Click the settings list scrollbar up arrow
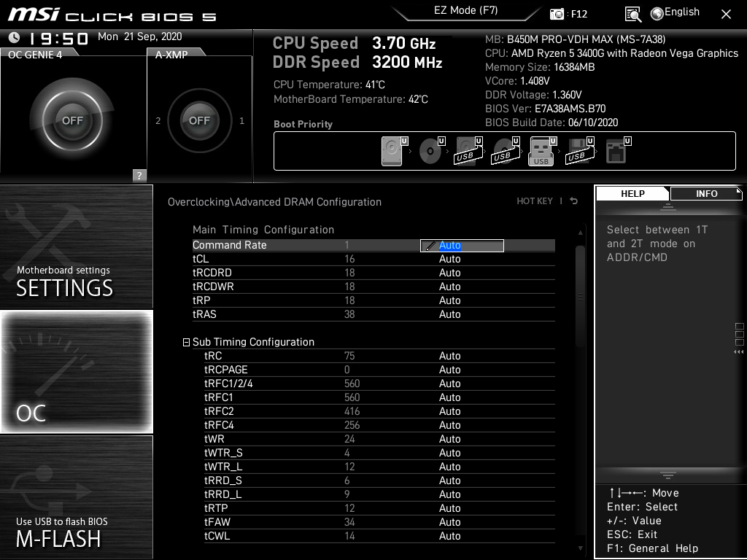The height and width of the screenshot is (560, 747). click(580, 233)
